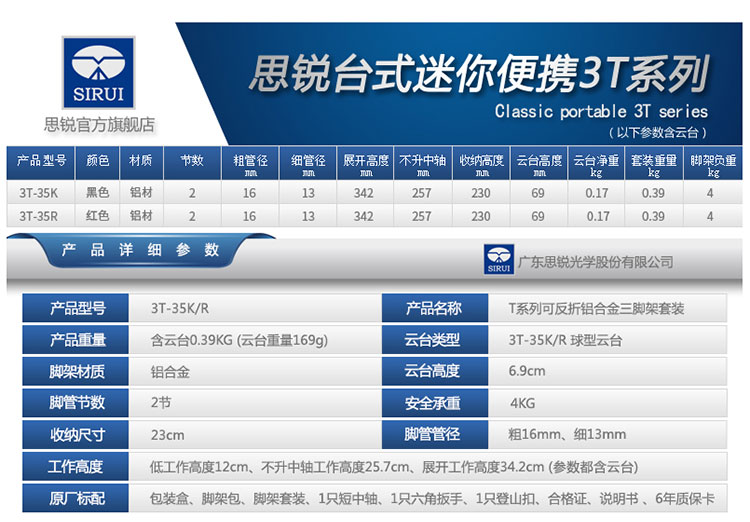Select the 3T-35K model row cell

[39, 190]
